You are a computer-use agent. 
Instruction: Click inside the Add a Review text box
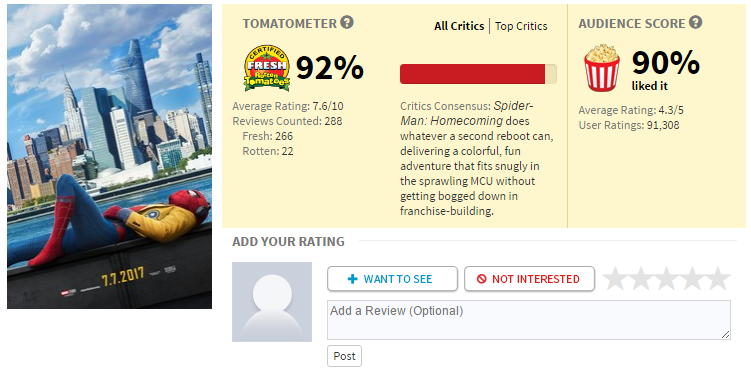[x=529, y=320]
